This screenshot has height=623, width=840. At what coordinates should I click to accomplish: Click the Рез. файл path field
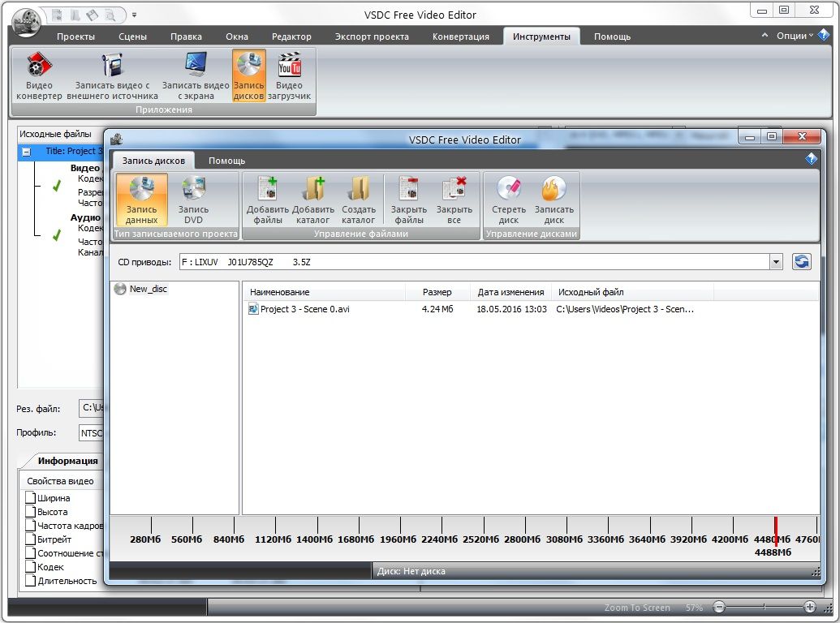pos(91,408)
